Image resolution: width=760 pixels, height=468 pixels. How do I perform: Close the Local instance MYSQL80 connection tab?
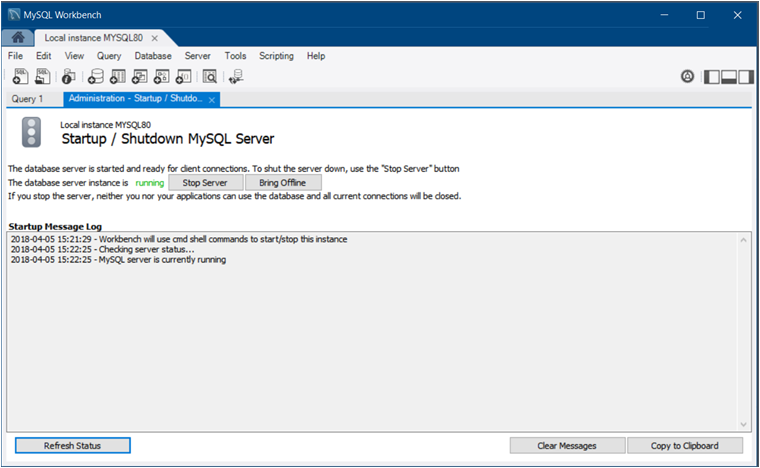tap(154, 38)
